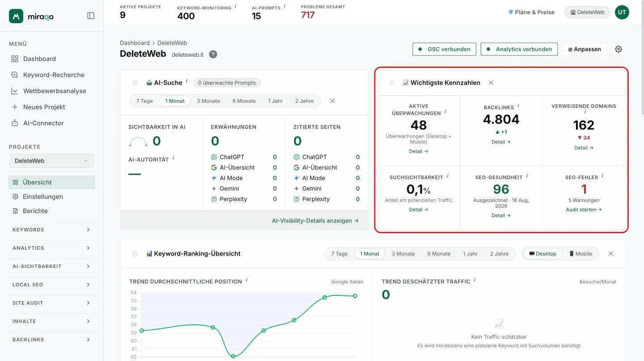Switch Keyword-Ranking to Desktop
Image resolution: width=644 pixels, height=361 pixels.
tap(542, 254)
